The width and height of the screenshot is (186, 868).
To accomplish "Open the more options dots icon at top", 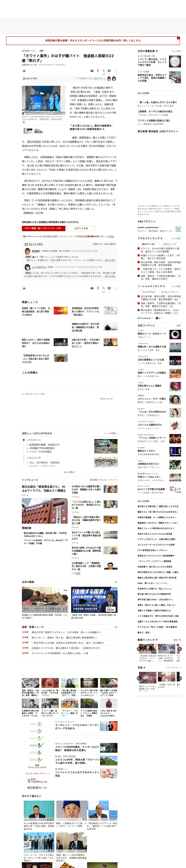I will (115, 71).
